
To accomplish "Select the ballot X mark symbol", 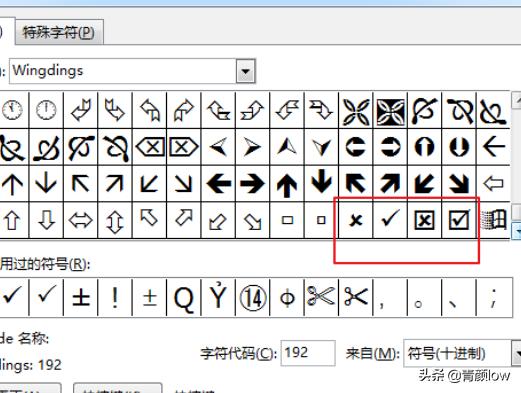I will pos(356,220).
